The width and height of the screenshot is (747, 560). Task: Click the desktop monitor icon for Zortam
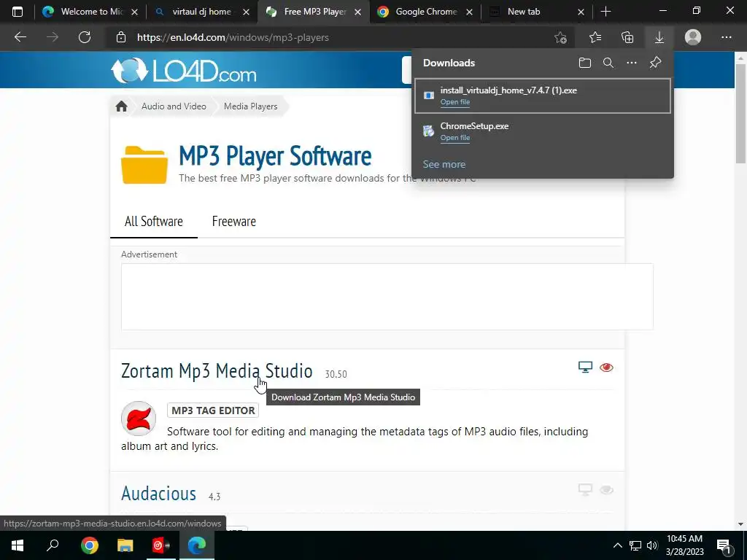585,367
